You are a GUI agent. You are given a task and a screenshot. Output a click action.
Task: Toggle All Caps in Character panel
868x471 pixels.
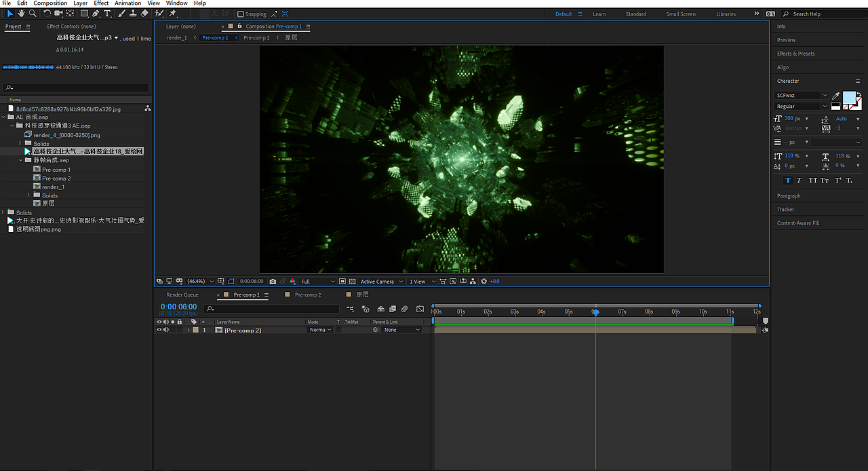coord(812,181)
